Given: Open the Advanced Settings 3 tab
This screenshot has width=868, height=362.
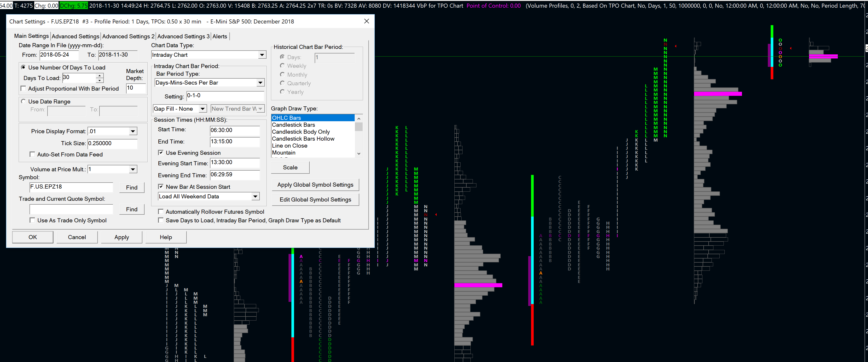Looking at the screenshot, I should (x=183, y=36).
